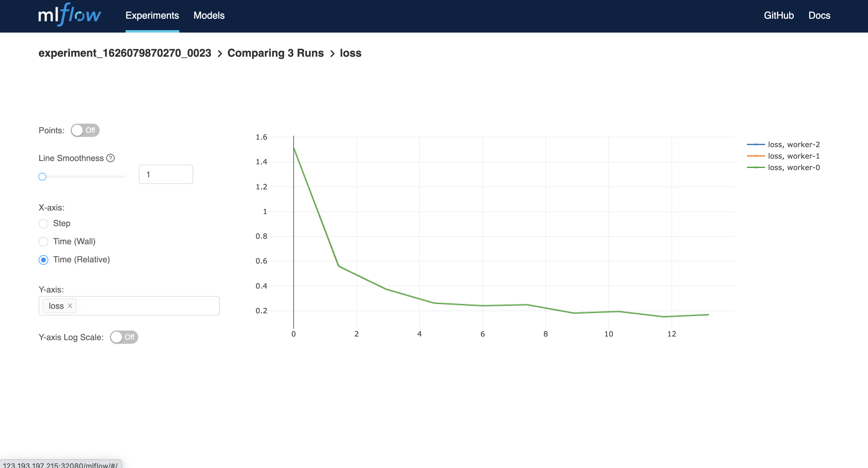The width and height of the screenshot is (868, 468).
Task: Open the Experiments tab
Action: click(x=152, y=15)
